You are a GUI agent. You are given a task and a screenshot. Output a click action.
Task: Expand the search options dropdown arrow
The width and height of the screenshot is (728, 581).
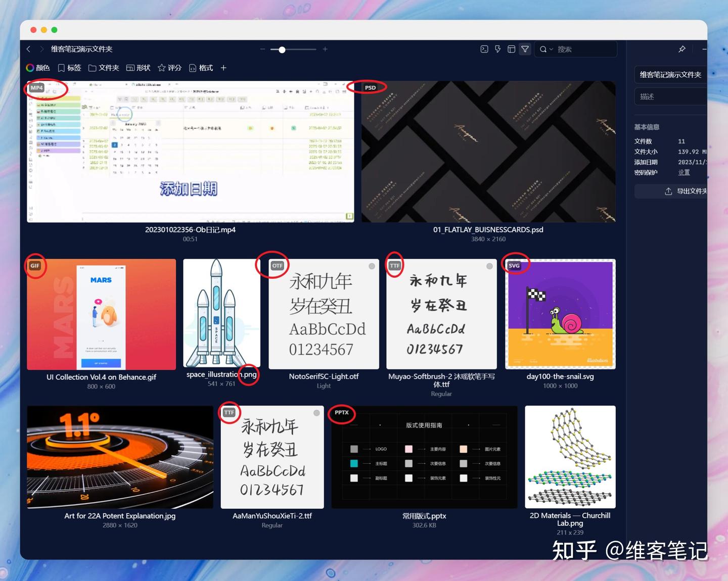click(x=551, y=49)
